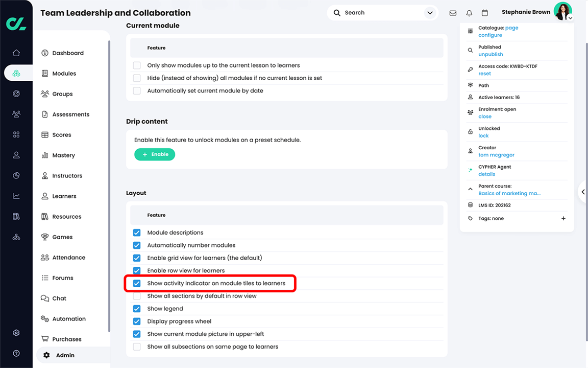The image size is (588, 368).
Task: Open the 'tom mcgregor' creator link
Action: pos(496,155)
